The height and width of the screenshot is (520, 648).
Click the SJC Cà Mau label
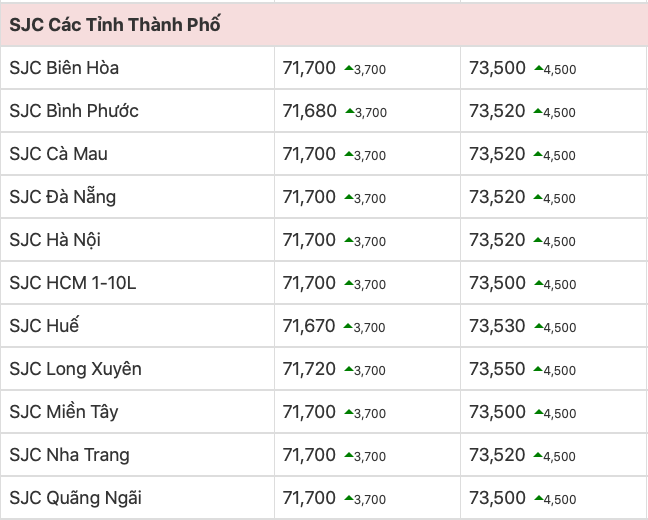(x=58, y=154)
